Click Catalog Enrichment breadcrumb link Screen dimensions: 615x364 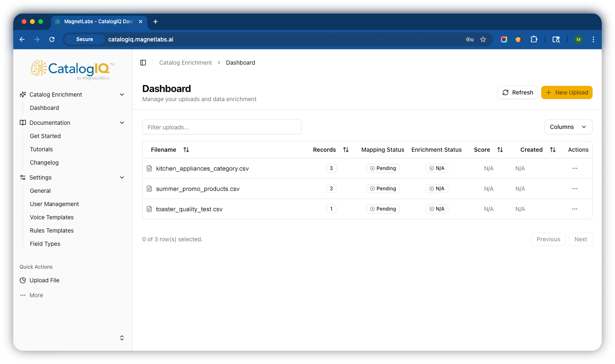pos(185,63)
